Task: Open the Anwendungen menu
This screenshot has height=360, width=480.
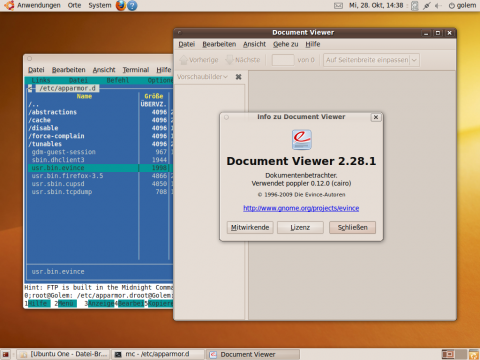Action: (x=39, y=5)
